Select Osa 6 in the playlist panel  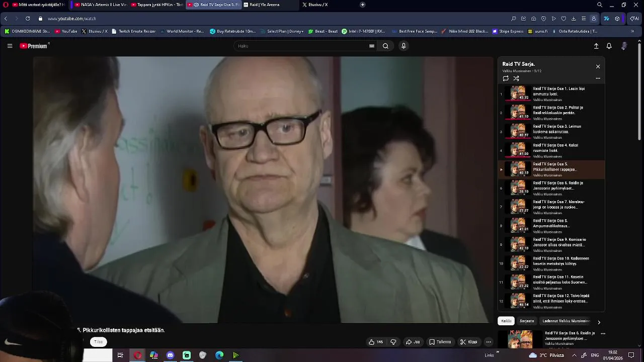click(551, 188)
